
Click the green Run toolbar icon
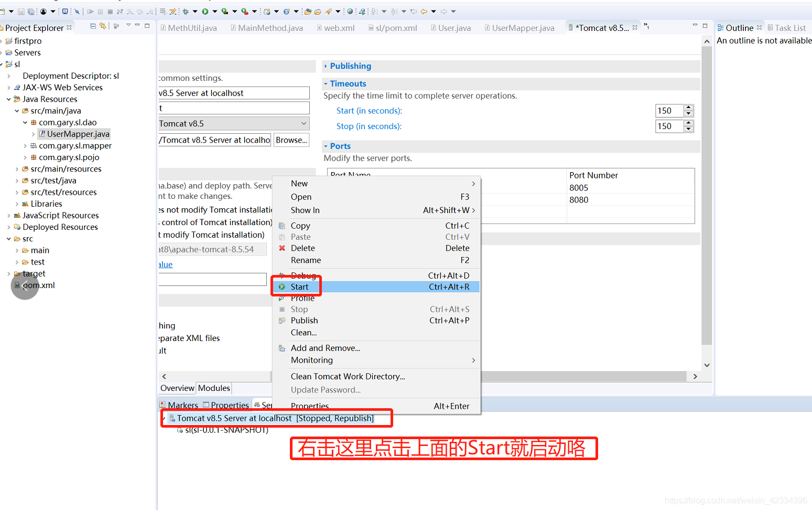205,12
